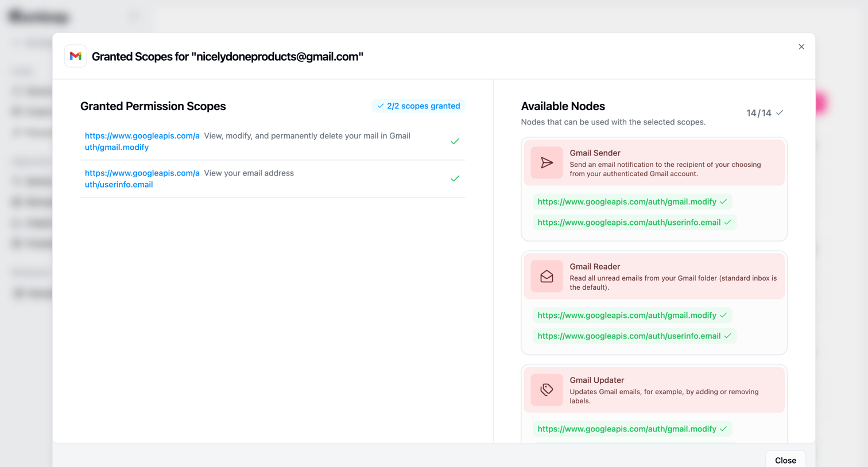Click the dialog title with nicelydoneproducts email
Screen dimensions: 868x467
pyautogui.click(x=227, y=56)
